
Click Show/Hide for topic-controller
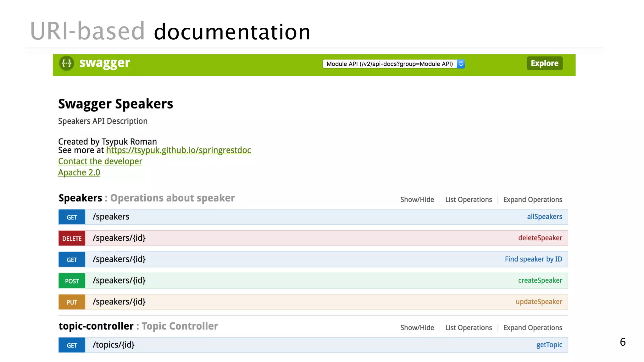[x=417, y=328]
